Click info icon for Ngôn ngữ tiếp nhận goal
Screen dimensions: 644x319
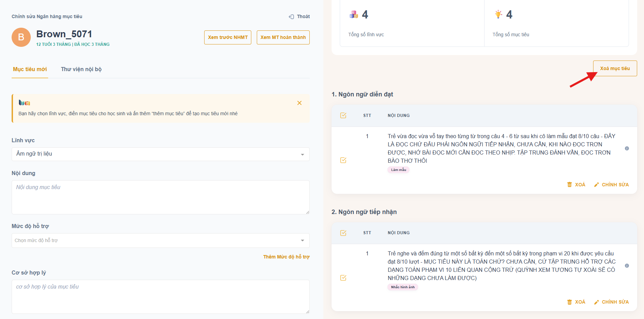627,266
